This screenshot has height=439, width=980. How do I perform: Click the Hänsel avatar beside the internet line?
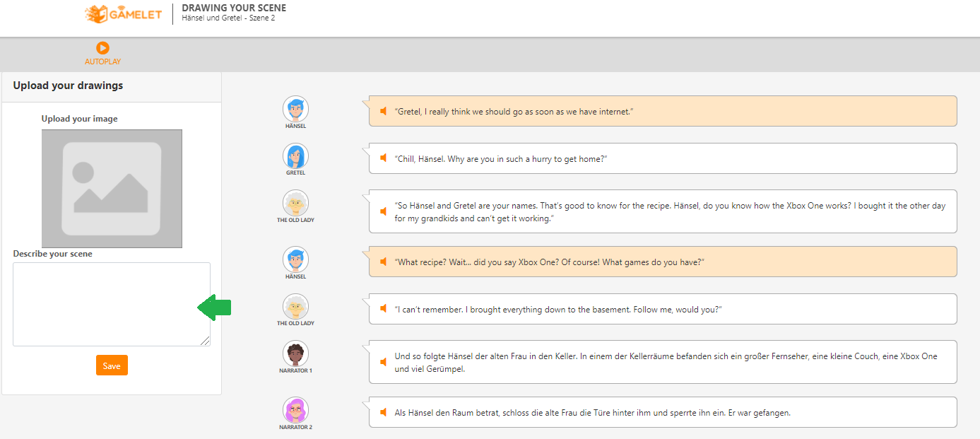(296, 109)
